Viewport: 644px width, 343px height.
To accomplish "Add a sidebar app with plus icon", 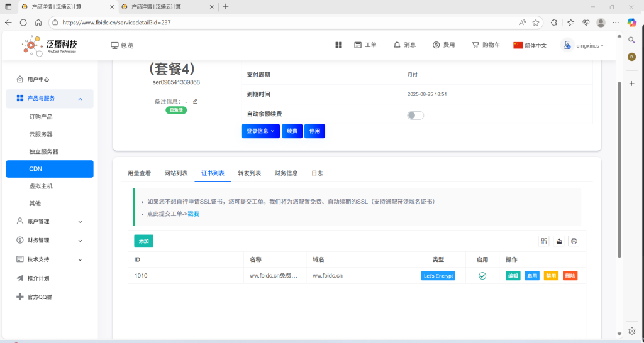I will [x=631, y=84].
